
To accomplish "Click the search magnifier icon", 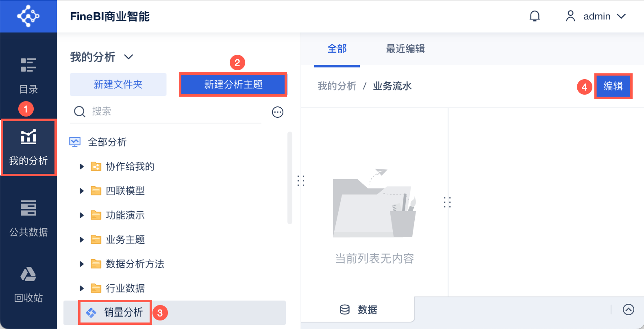I will pyautogui.click(x=80, y=112).
